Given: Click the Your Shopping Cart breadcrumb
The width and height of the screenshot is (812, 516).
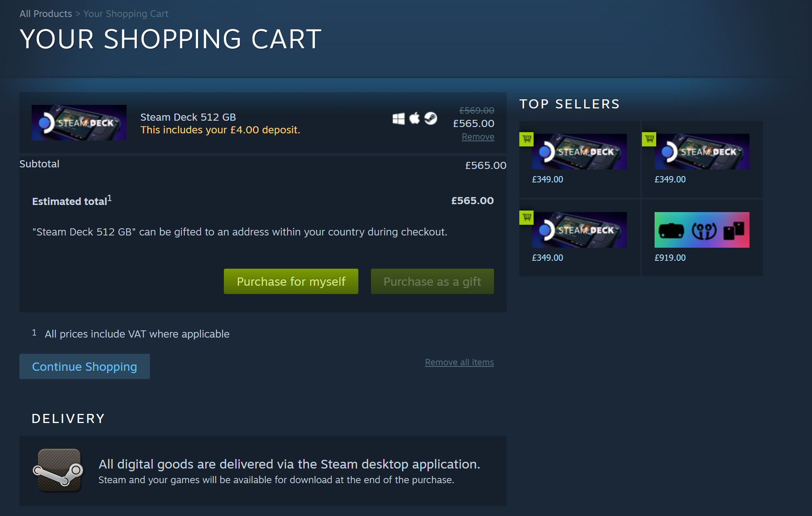Looking at the screenshot, I should pos(126,14).
